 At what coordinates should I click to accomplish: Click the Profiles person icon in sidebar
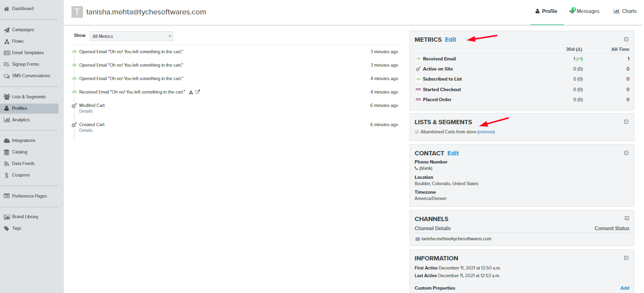point(7,108)
